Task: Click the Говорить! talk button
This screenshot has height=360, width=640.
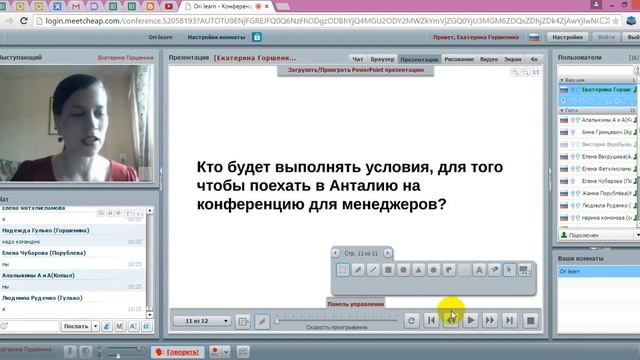Action: pyautogui.click(x=178, y=352)
